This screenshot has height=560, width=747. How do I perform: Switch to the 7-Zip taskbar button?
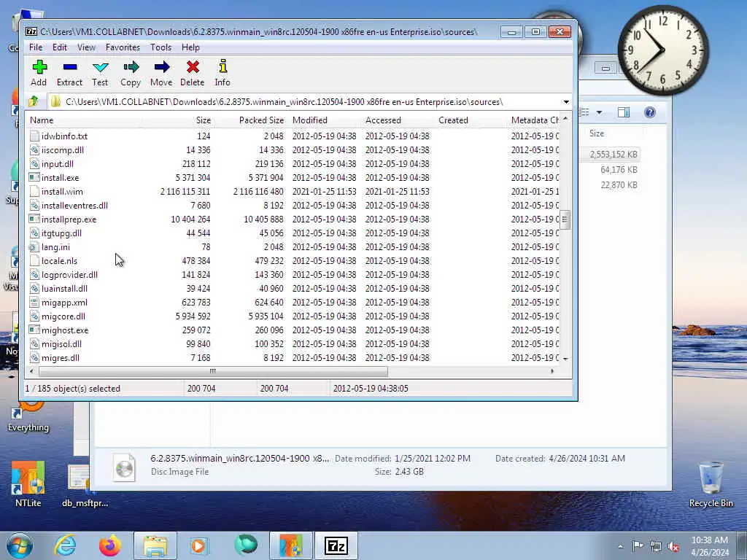tap(336, 545)
